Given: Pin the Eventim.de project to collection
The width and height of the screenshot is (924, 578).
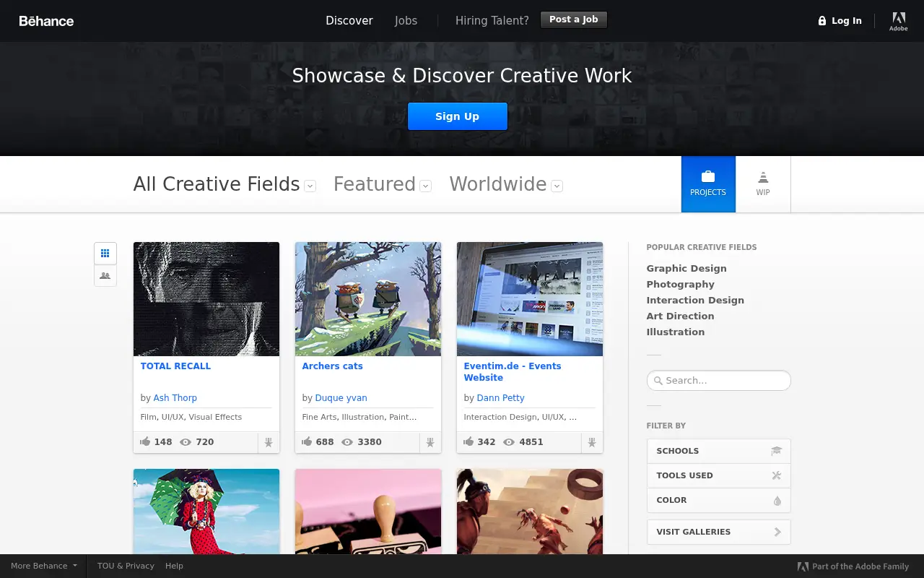Looking at the screenshot, I should 592,442.
